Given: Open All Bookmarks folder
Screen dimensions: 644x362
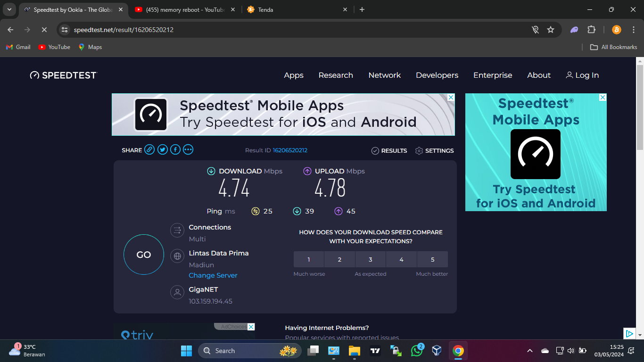Looking at the screenshot, I should (614, 47).
